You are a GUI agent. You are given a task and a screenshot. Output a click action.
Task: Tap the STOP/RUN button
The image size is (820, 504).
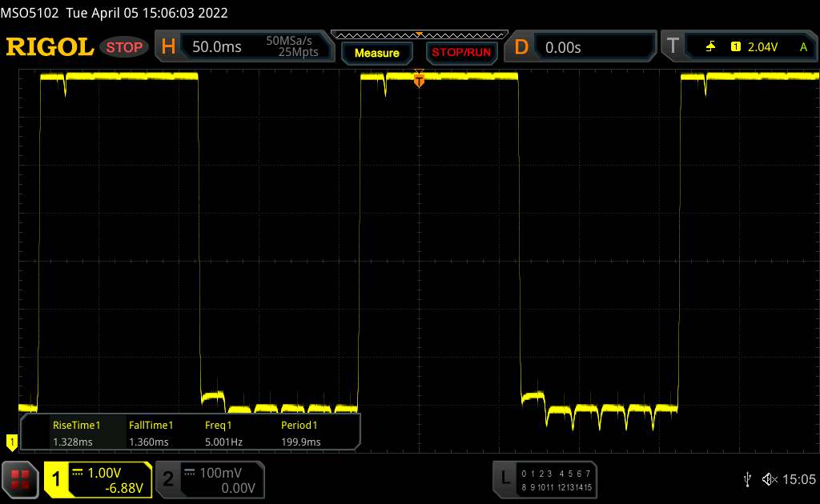click(x=461, y=53)
